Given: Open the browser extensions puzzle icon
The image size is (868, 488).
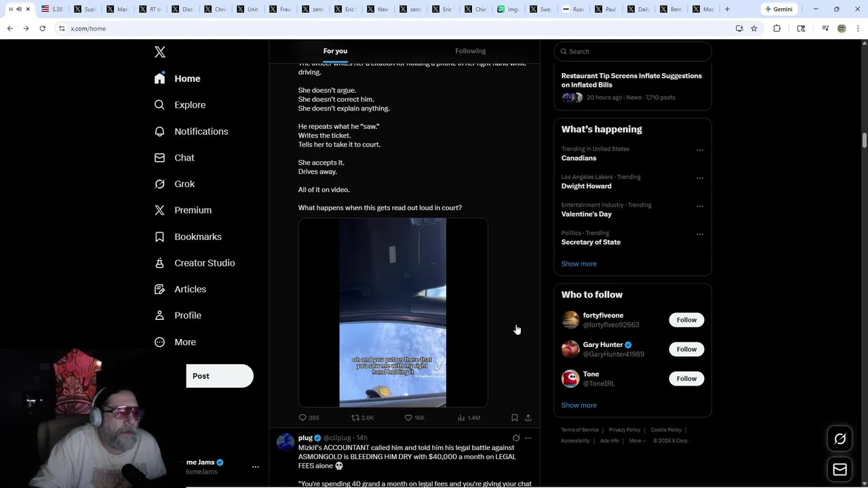Looking at the screenshot, I should (x=777, y=28).
